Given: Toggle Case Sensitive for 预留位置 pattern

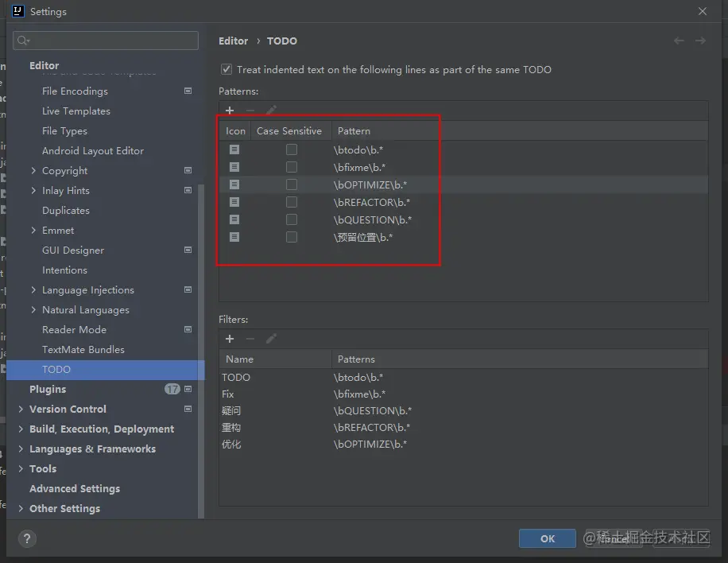Looking at the screenshot, I should [x=292, y=237].
